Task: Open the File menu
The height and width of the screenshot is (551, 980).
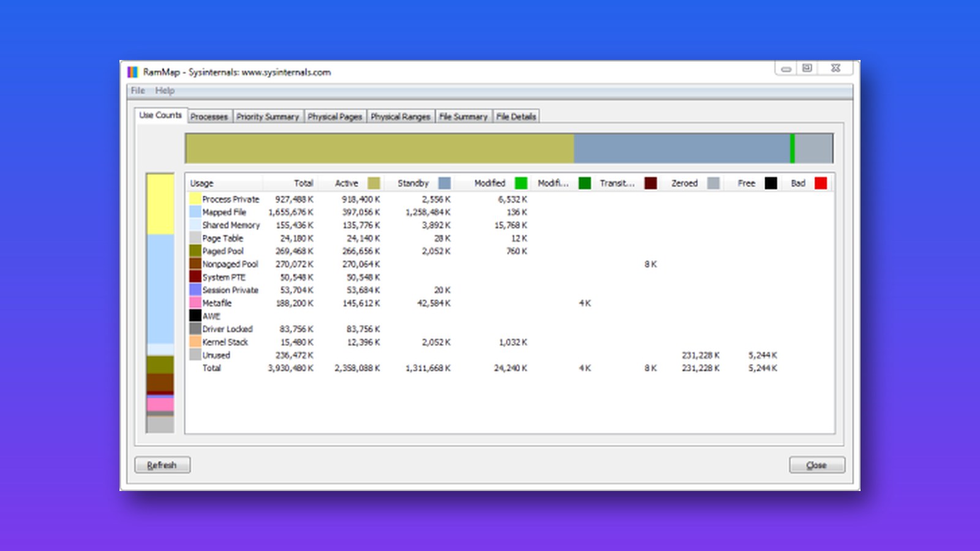Action: (x=138, y=91)
